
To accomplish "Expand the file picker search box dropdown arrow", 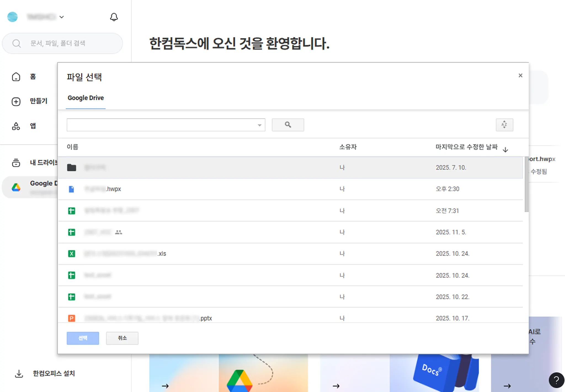I will click(259, 125).
